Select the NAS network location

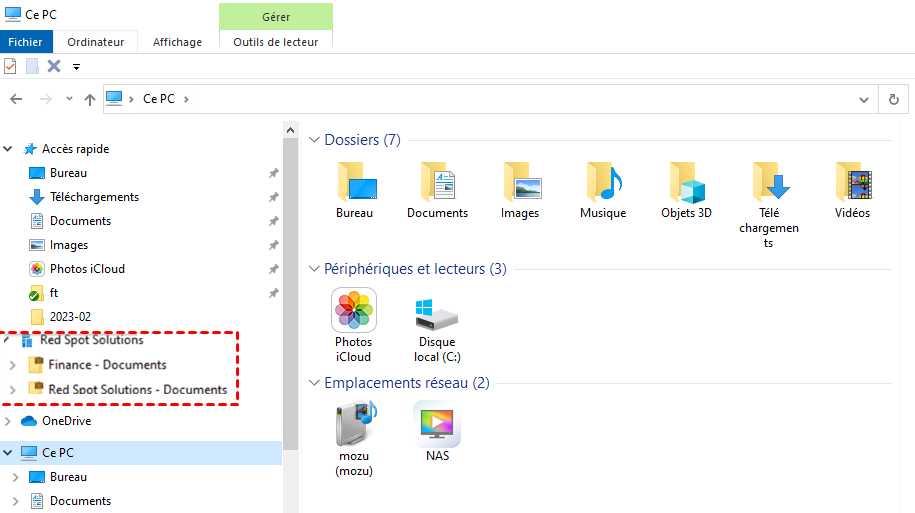(437, 432)
